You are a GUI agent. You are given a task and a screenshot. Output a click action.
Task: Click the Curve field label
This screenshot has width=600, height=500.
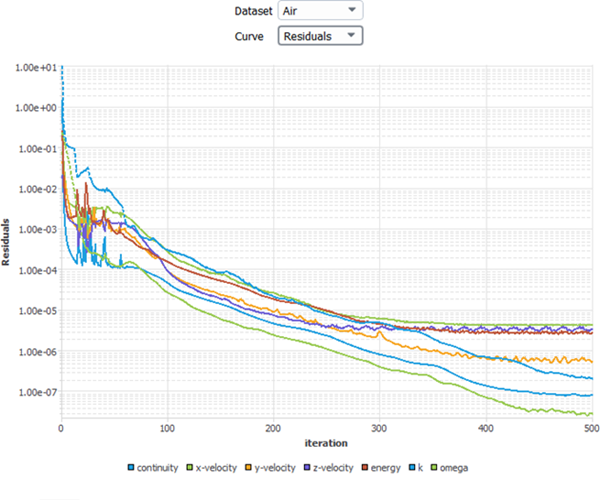[x=249, y=36]
